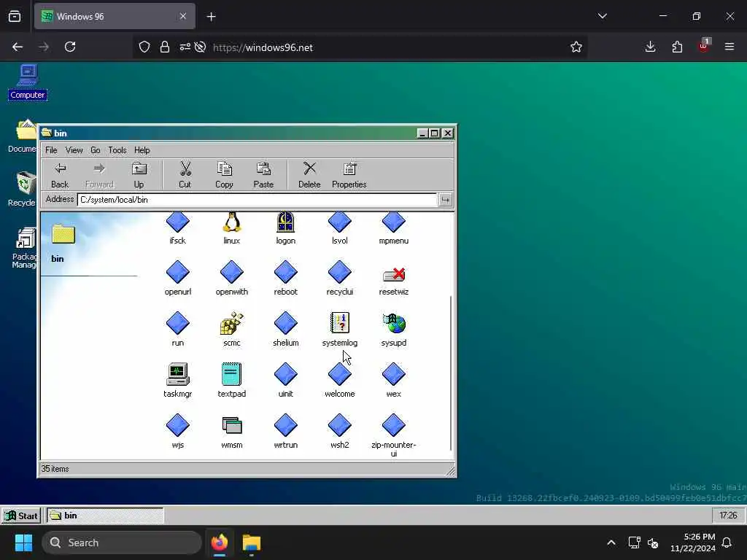
Task: Select the Recycle bin desktop icon
Action: coord(23,190)
